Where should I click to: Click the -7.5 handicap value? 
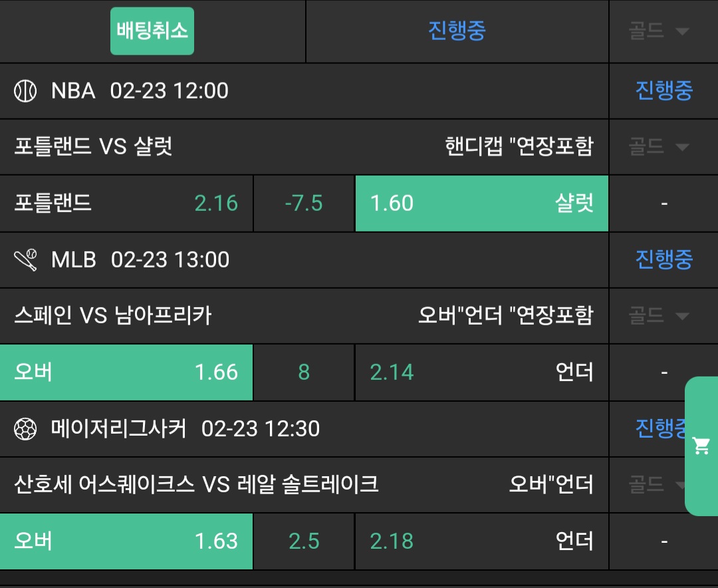click(x=304, y=204)
